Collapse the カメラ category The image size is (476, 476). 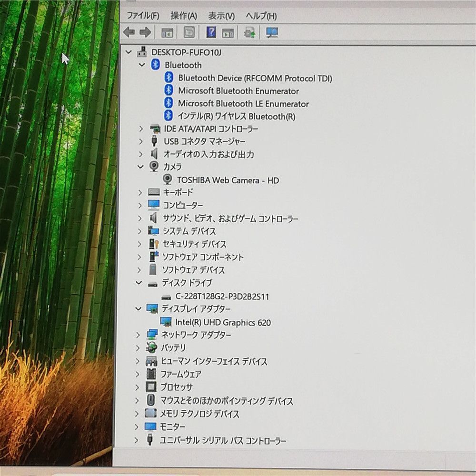(x=140, y=167)
